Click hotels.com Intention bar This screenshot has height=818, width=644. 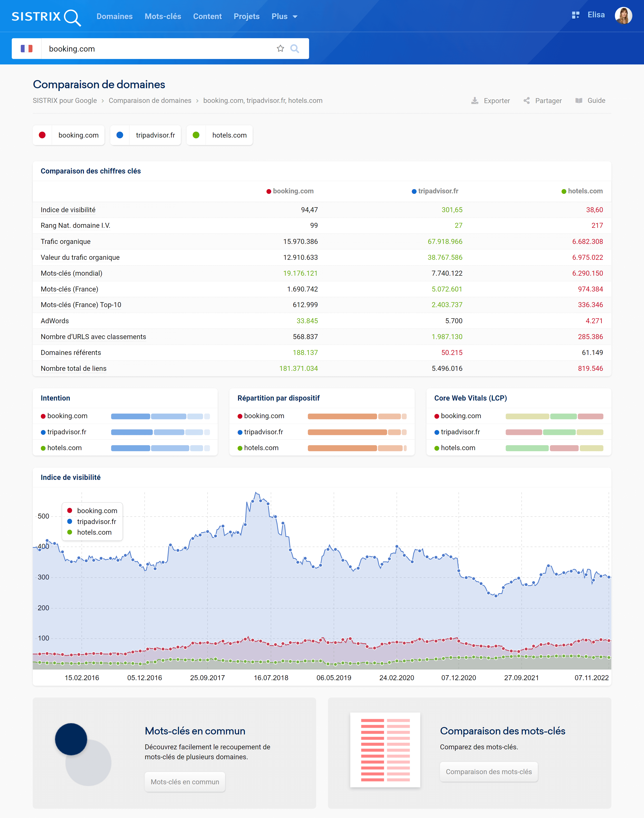click(160, 448)
